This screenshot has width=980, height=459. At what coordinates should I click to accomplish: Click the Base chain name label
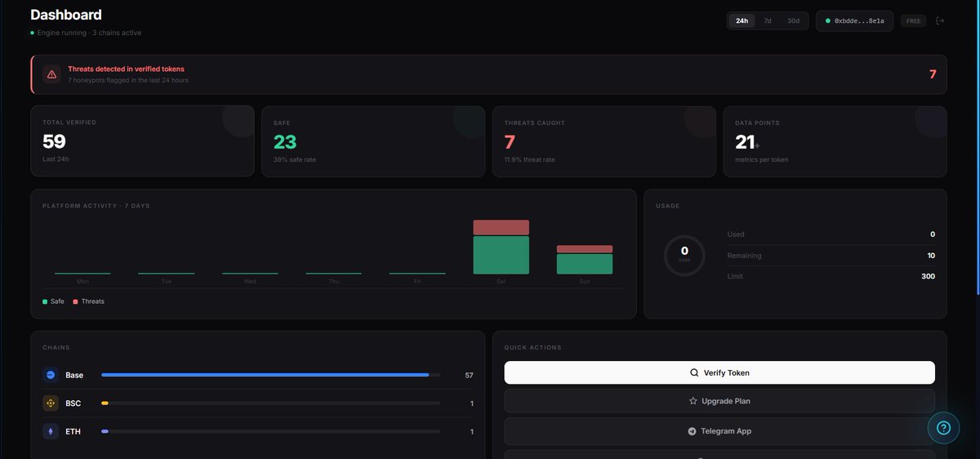[x=74, y=375]
